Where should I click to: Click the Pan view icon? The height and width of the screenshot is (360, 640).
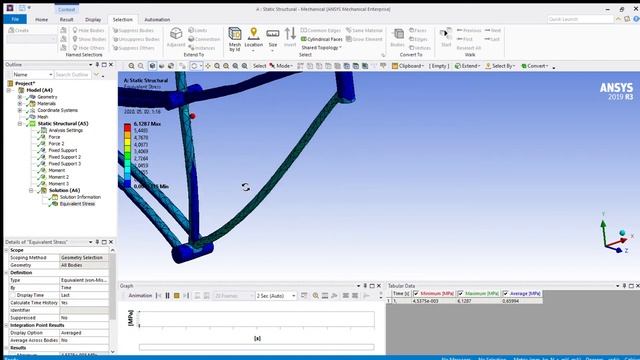[208, 66]
